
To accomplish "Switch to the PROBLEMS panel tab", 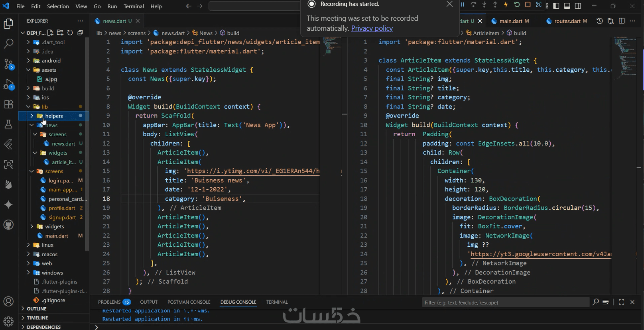I will [x=114, y=302].
